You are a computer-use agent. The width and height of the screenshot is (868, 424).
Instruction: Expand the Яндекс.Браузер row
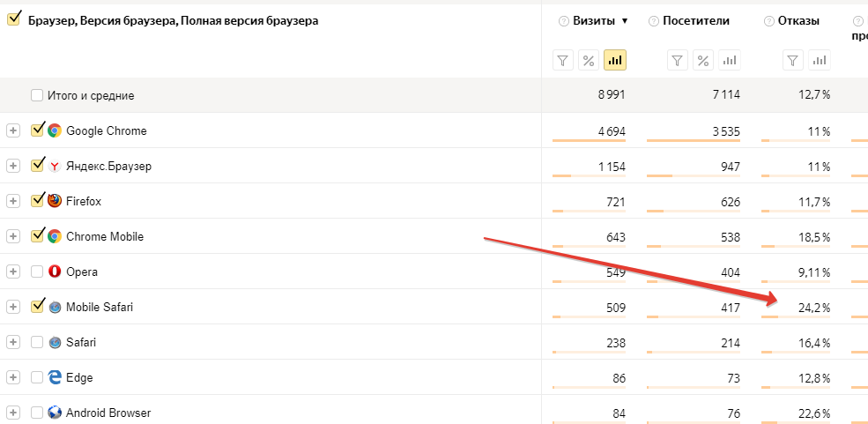[x=12, y=166]
